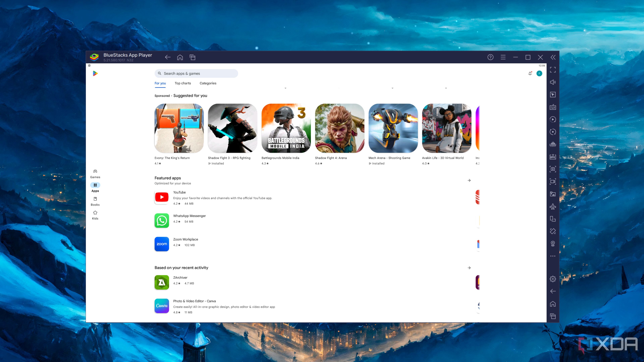
Task: Expand Featured apps with the arrow
Action: (469, 180)
